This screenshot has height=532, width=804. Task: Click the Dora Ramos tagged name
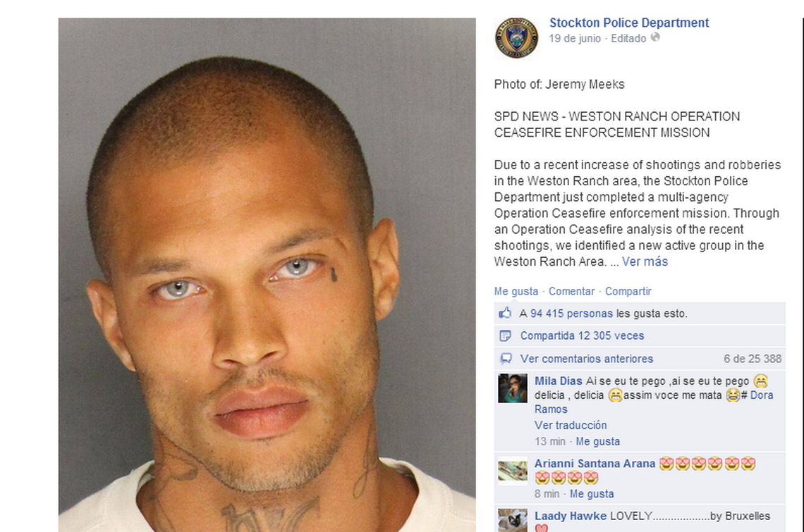click(x=654, y=402)
